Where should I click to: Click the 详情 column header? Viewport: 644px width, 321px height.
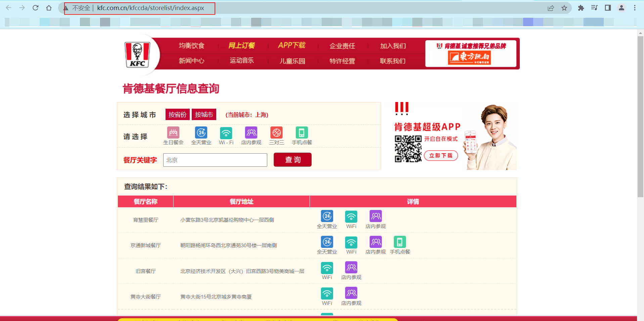point(413,202)
